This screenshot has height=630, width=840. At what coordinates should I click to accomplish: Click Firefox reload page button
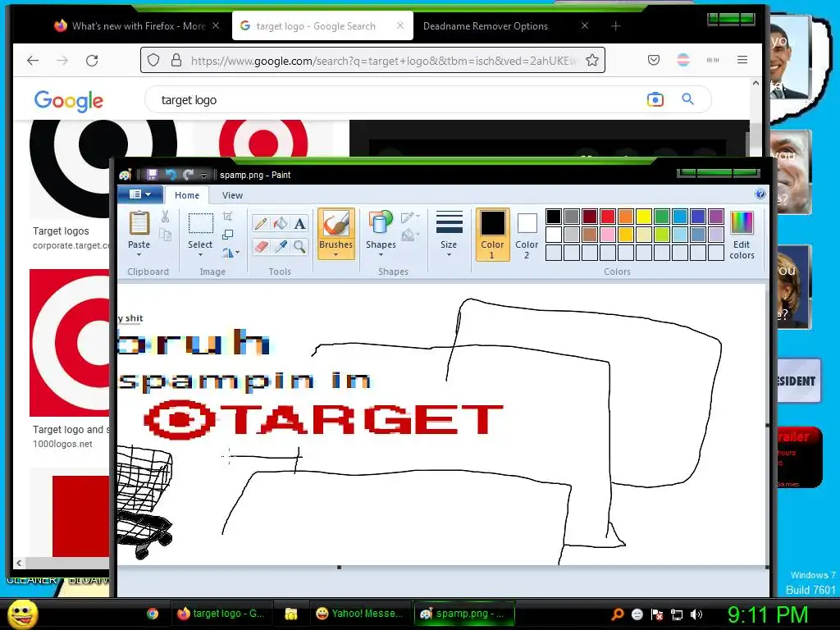pos(92,61)
